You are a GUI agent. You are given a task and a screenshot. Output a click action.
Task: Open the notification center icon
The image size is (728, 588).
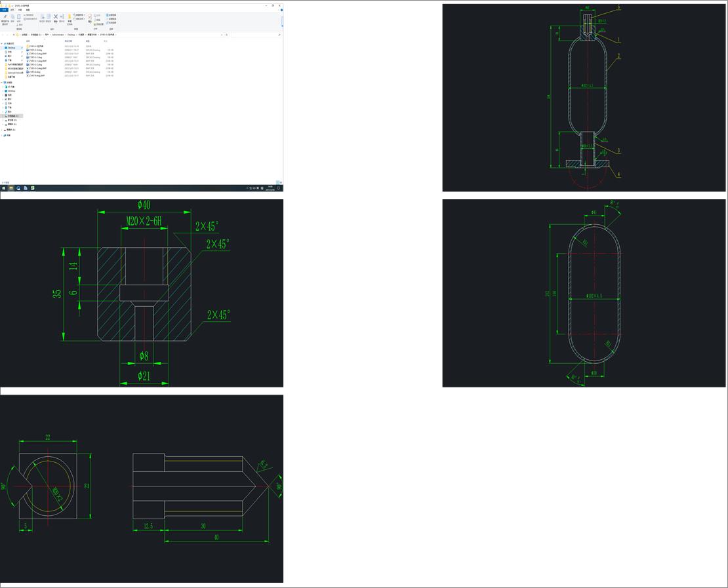click(279, 188)
